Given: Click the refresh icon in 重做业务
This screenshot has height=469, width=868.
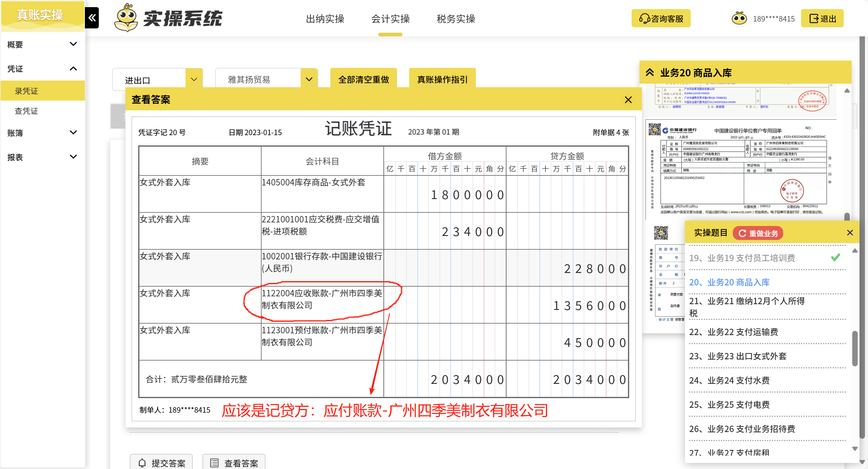Looking at the screenshot, I should 742,233.
